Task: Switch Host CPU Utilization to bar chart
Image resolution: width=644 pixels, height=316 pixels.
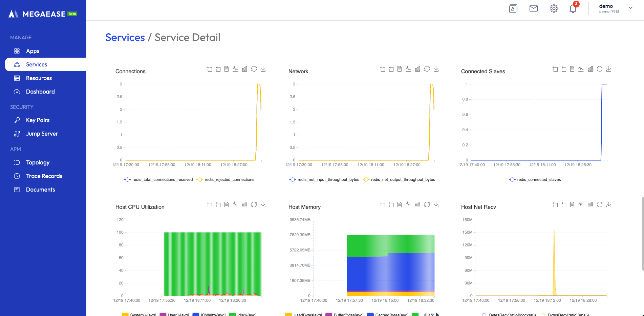Action: coord(244,204)
